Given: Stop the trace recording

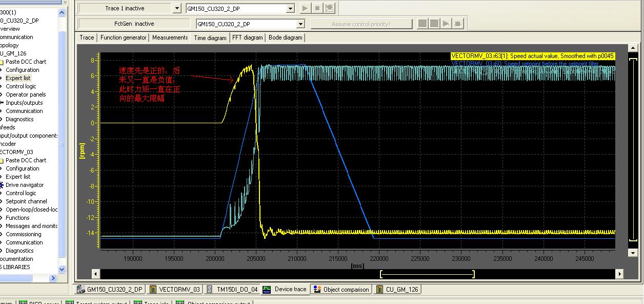Looking at the screenshot, I should [317, 8].
